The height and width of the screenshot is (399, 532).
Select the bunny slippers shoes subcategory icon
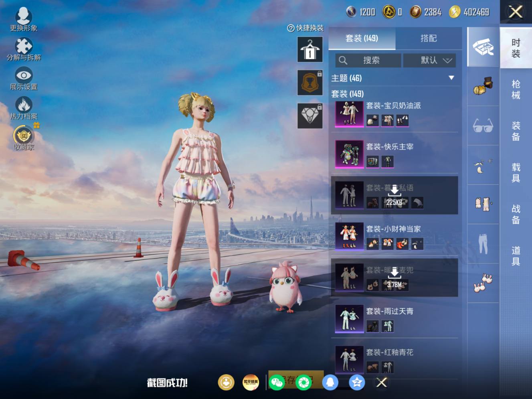point(483,283)
